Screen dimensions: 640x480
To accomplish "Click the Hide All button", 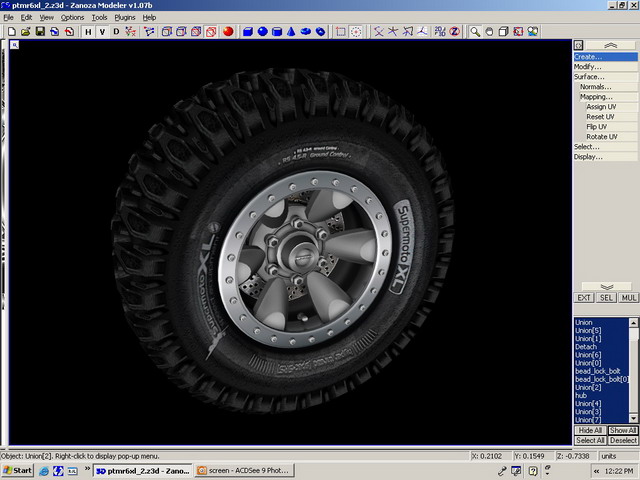I will point(589,430).
